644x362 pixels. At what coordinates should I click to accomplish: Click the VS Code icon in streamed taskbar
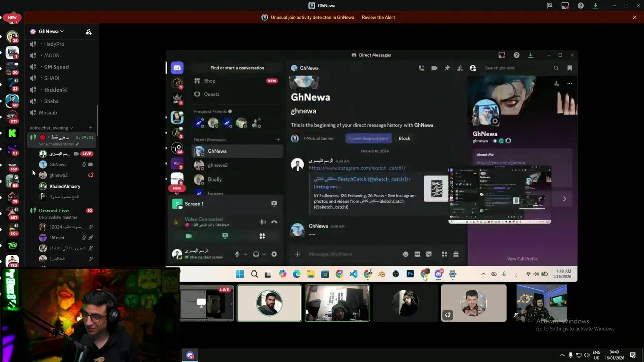pos(354,274)
